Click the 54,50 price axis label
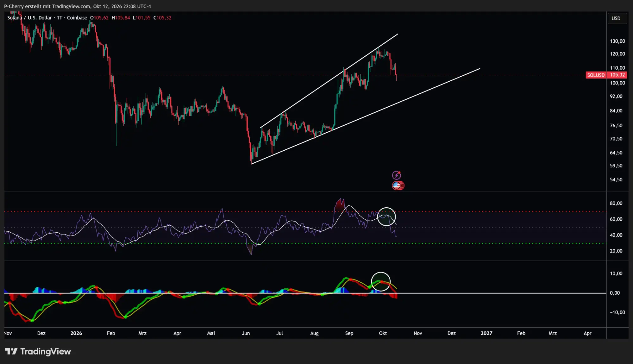 [616, 180]
